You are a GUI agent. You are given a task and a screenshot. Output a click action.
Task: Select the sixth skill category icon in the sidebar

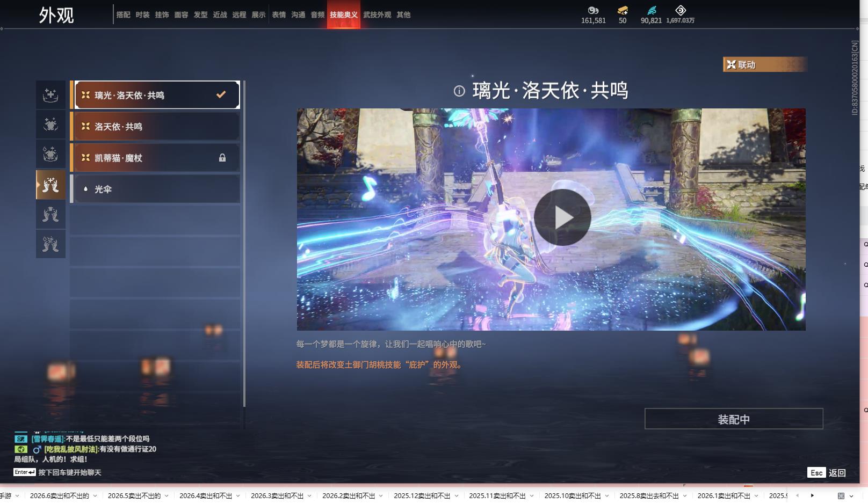click(50, 244)
